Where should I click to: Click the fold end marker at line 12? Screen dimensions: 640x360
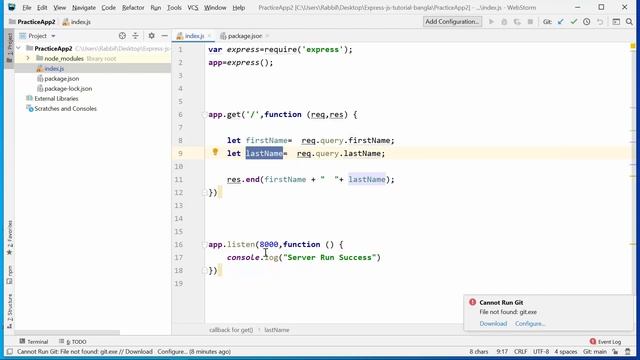[x=204, y=193]
